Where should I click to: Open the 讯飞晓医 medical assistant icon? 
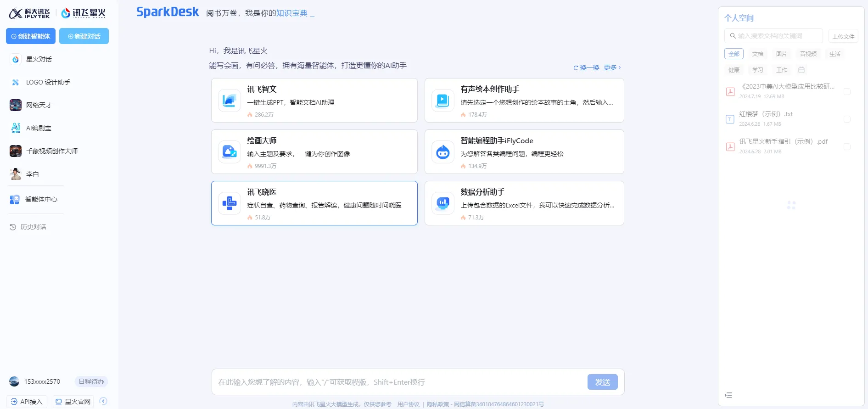click(229, 203)
